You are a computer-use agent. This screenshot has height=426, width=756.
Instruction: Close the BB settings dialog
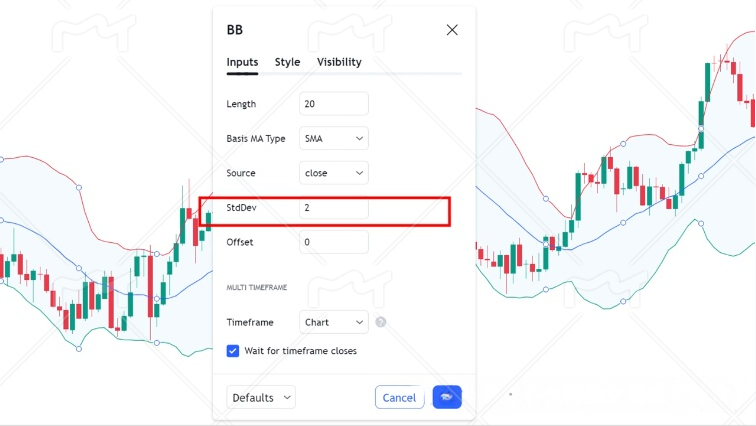[x=452, y=30]
